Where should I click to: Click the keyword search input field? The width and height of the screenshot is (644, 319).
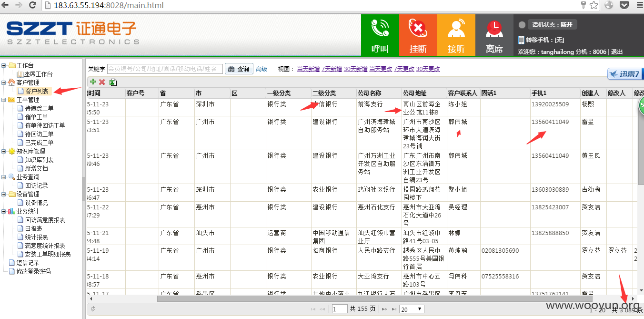pyautogui.click(x=165, y=69)
